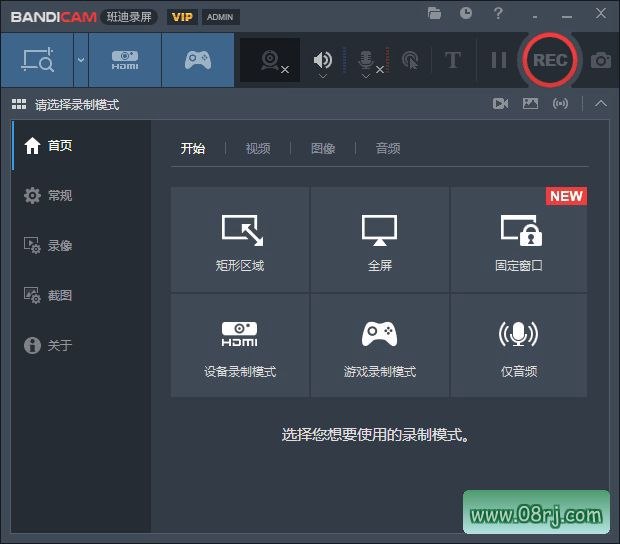Click the pause recording button

[x=499, y=60]
